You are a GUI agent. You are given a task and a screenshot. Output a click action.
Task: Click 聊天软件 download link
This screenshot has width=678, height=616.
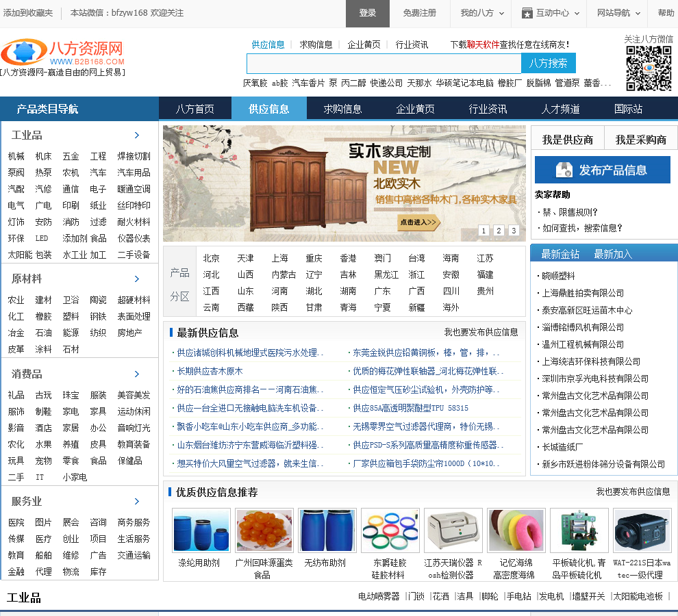pyautogui.click(x=483, y=44)
